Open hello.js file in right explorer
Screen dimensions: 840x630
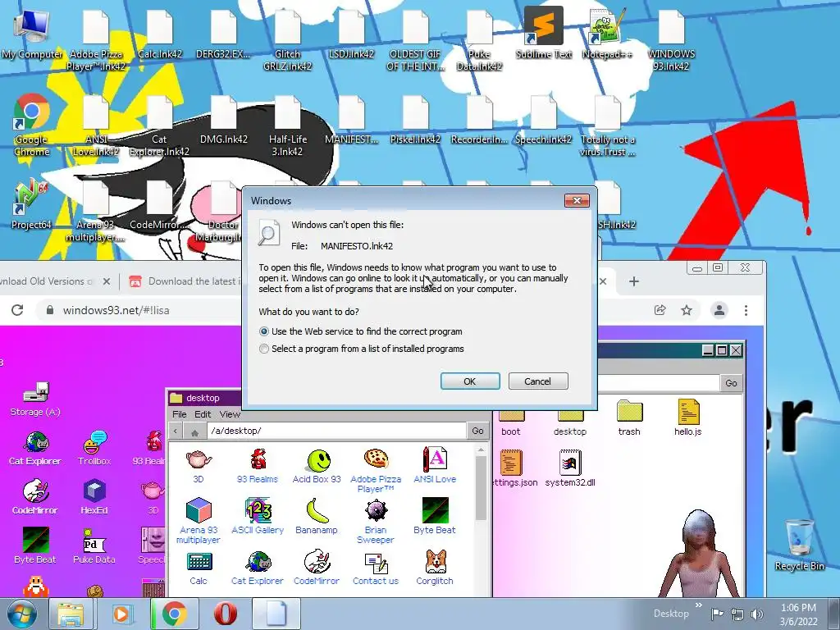(x=688, y=417)
